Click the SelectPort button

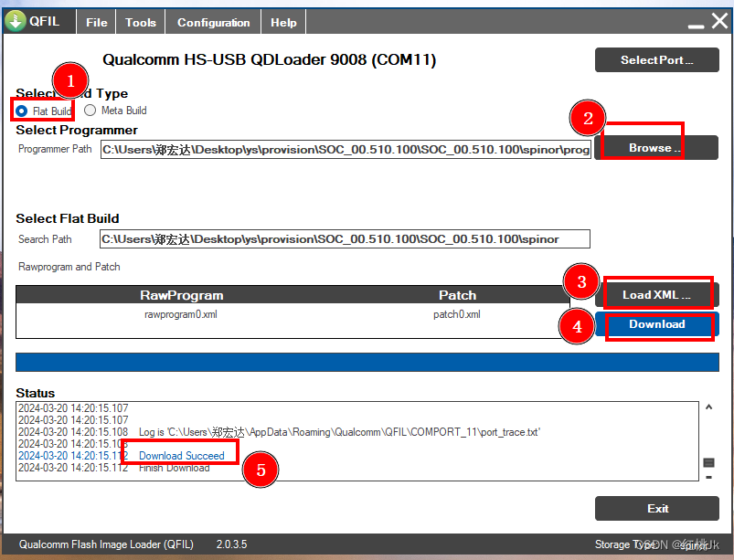[657, 60]
